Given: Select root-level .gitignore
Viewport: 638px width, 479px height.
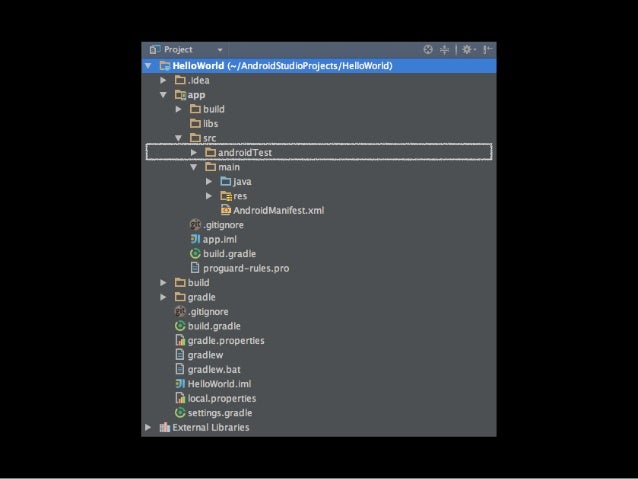Looking at the screenshot, I should tap(208, 312).
